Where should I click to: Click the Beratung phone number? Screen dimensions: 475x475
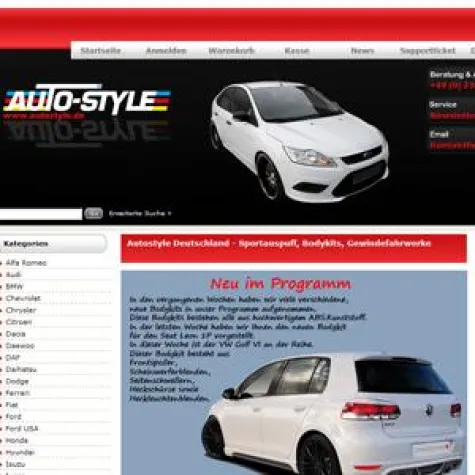pos(452,85)
